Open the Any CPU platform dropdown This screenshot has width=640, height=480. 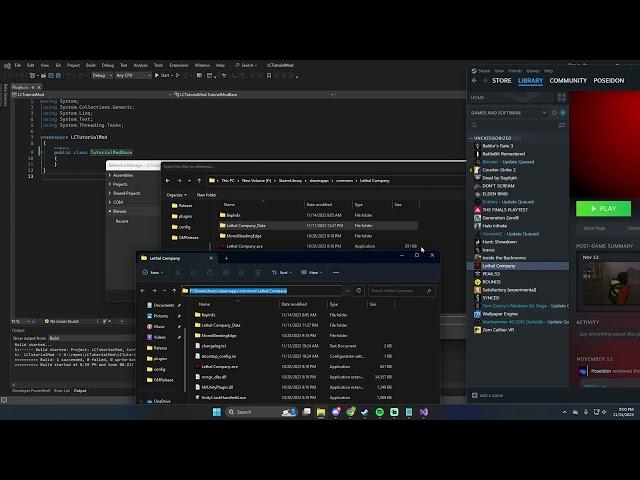(x=133, y=76)
